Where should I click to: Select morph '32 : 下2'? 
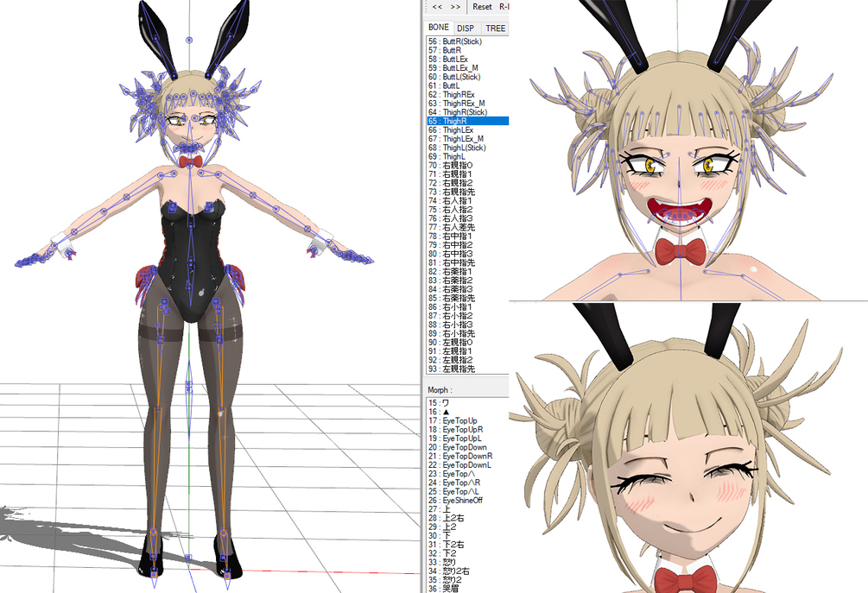(468, 553)
